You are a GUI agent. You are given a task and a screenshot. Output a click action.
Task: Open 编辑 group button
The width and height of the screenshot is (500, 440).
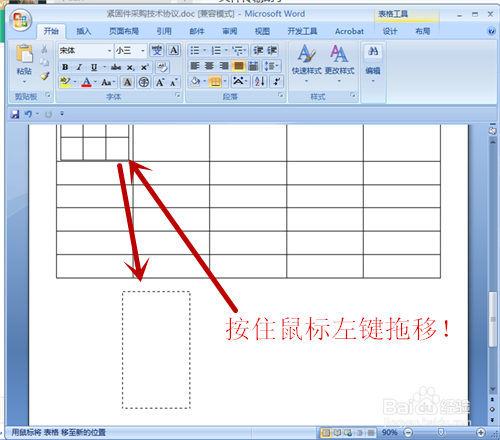click(373, 64)
